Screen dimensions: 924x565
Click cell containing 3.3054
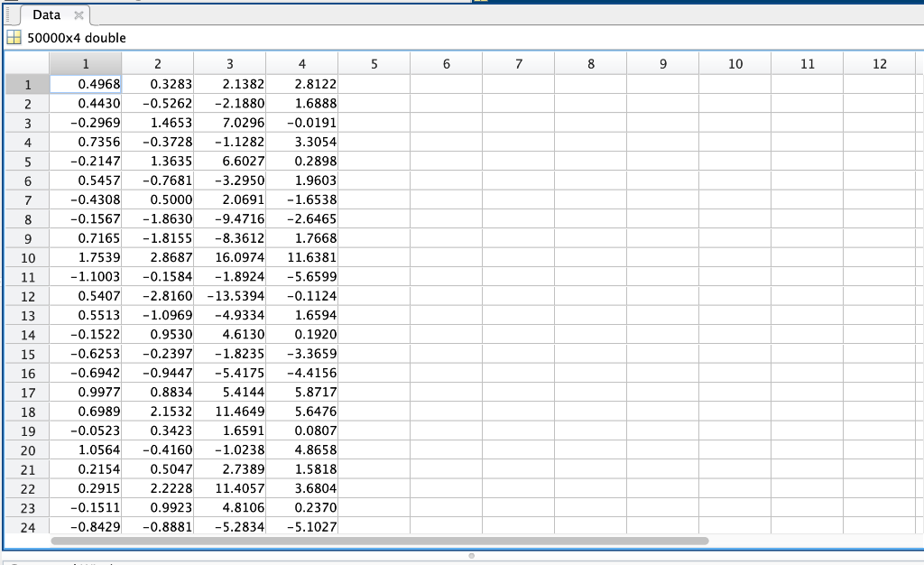click(x=302, y=142)
